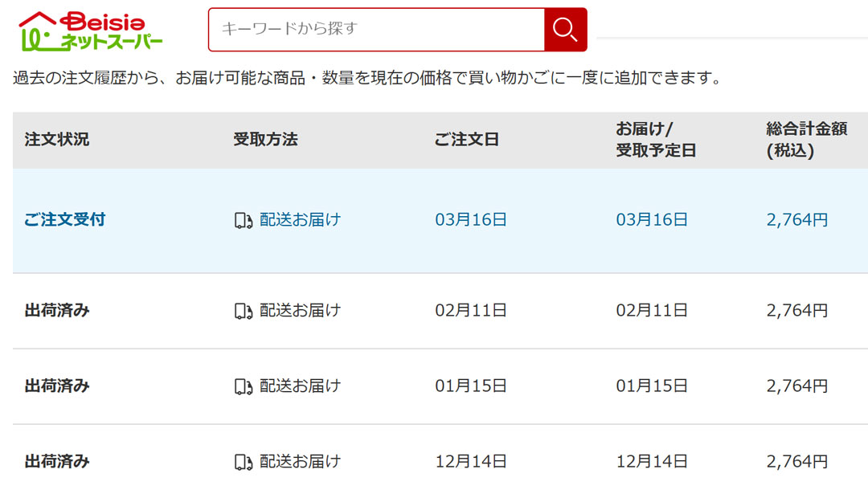The width and height of the screenshot is (868, 498).
Task: Click the 受取方法 column header
Action: (x=266, y=140)
